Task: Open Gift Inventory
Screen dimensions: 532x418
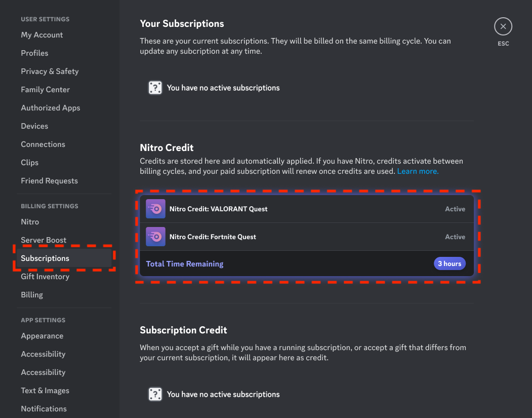Action: [x=45, y=277]
